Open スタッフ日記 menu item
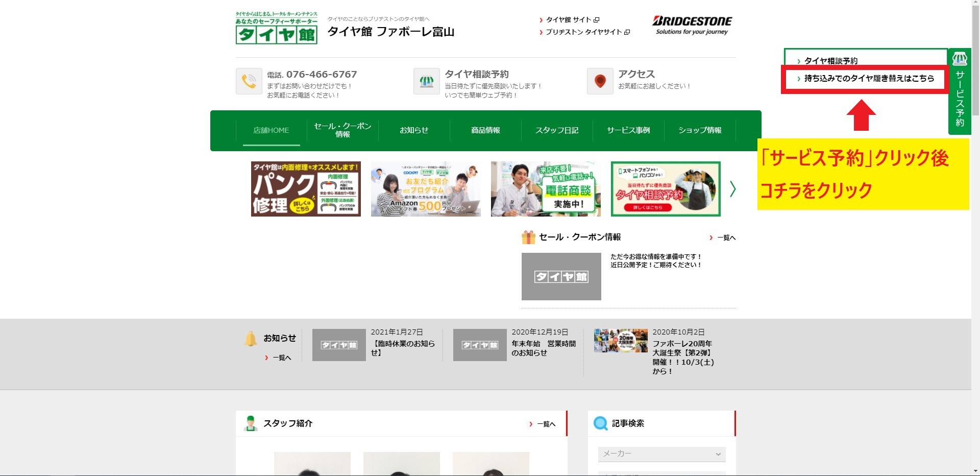Viewport: 980px width, 476px height. point(557,130)
